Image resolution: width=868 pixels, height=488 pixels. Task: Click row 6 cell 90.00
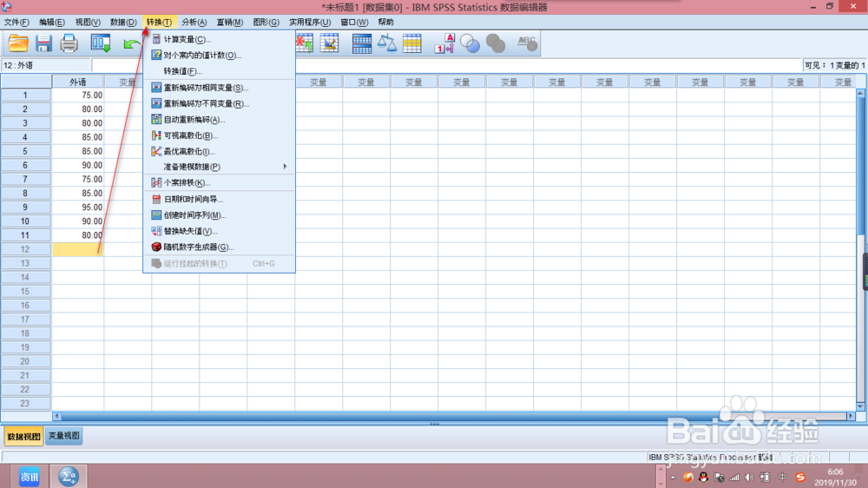pos(78,165)
